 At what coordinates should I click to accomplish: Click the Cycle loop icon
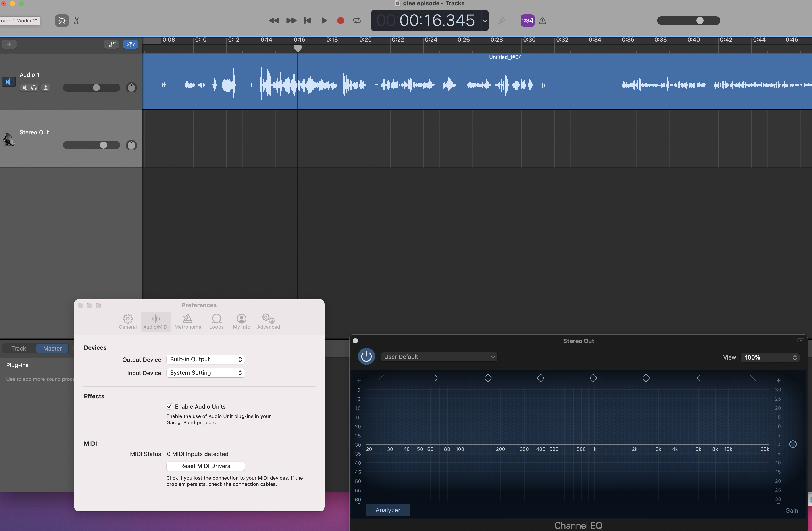point(357,21)
